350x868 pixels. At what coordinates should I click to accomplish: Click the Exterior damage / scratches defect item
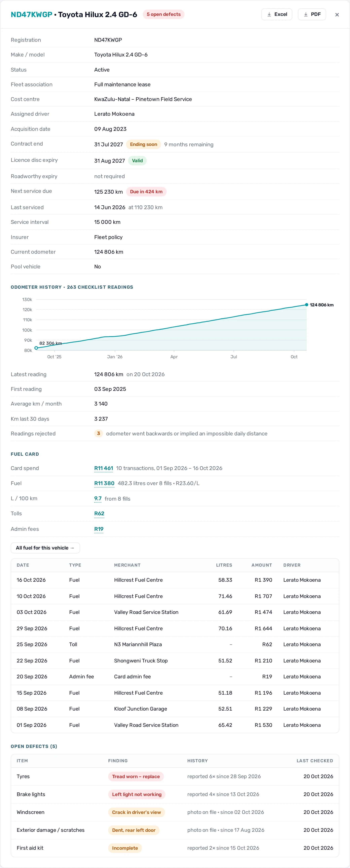(51, 830)
